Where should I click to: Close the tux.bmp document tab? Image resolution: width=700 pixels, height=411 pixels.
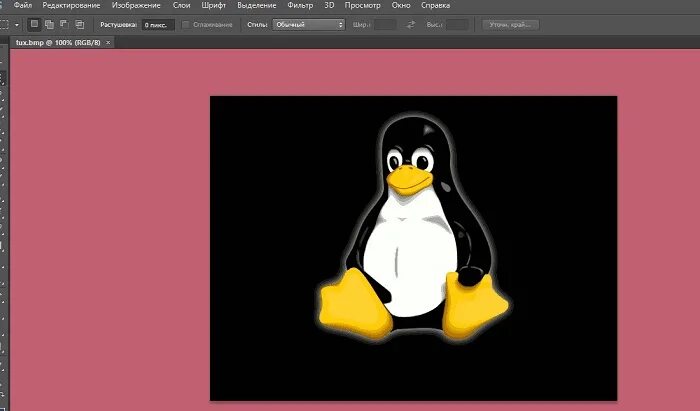click(x=108, y=42)
